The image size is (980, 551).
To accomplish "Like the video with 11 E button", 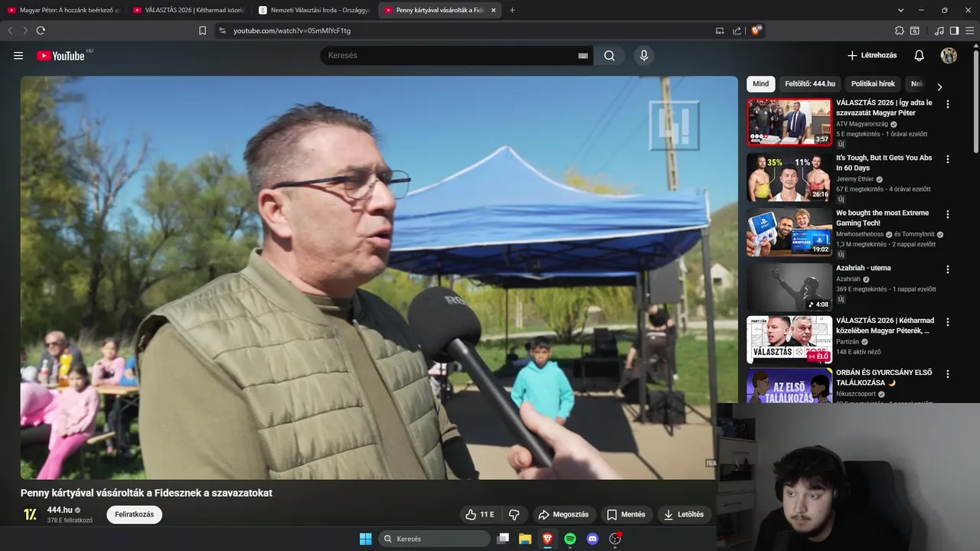I will pos(480,514).
